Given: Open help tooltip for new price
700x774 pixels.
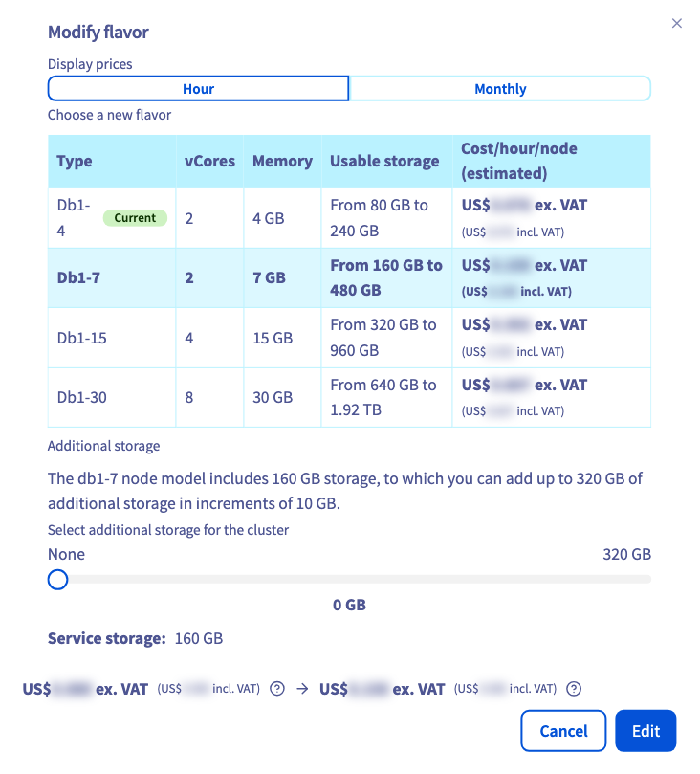Looking at the screenshot, I should pyautogui.click(x=574, y=688).
